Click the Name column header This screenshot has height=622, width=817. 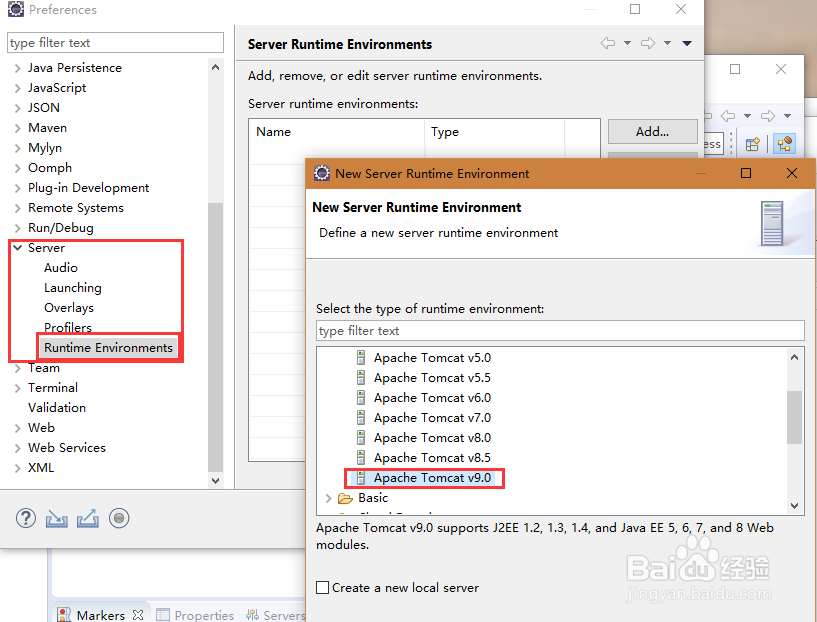pos(337,132)
